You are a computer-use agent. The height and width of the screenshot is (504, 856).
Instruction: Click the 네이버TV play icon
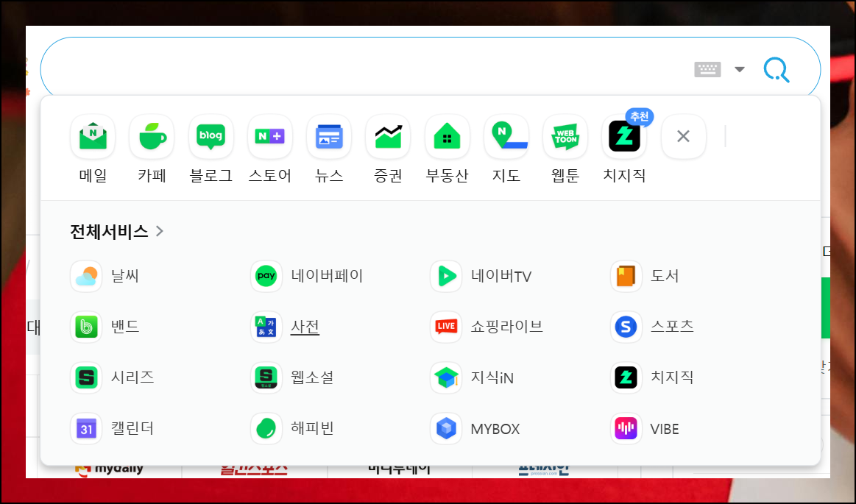446,276
